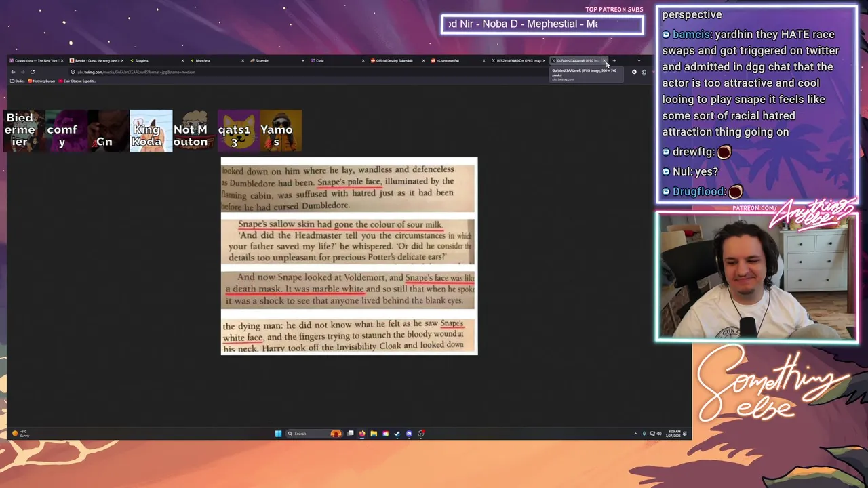Image resolution: width=868 pixels, height=488 pixels.
Task: Open the colorful pink app in taskbar
Action: click(385, 434)
